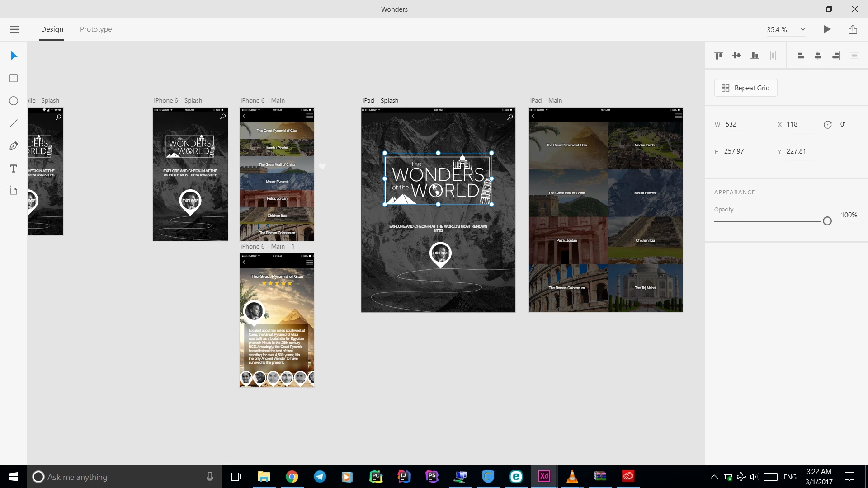Viewport: 868px width, 488px height.
Task: Show hidden system tray icons
Action: pos(714,477)
